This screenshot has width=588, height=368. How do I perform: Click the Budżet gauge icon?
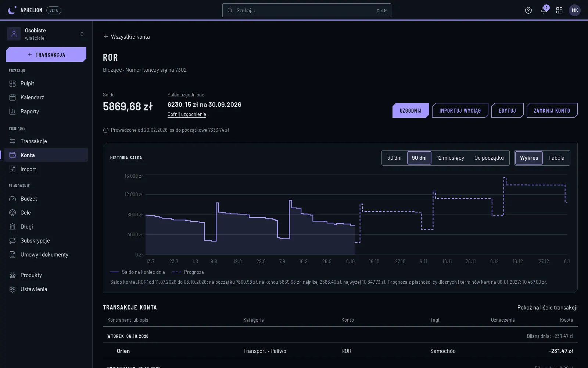12,199
